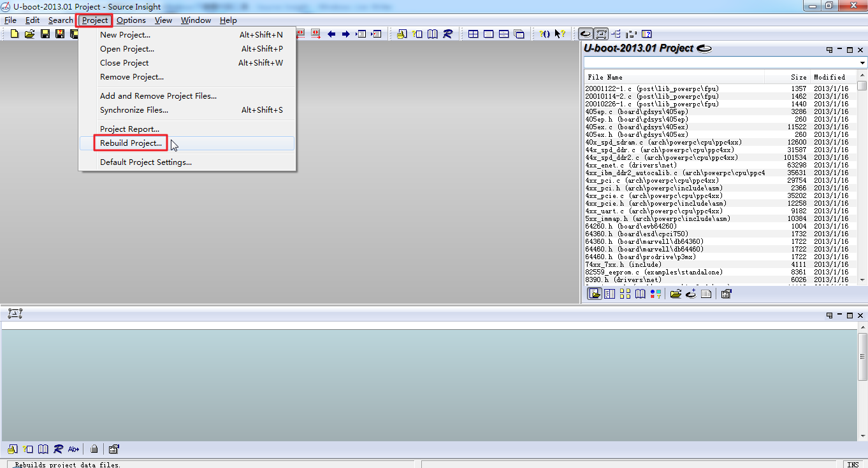Click the Jump To Definition toolbar icon
This screenshot has width=868, height=468.
point(401,34)
